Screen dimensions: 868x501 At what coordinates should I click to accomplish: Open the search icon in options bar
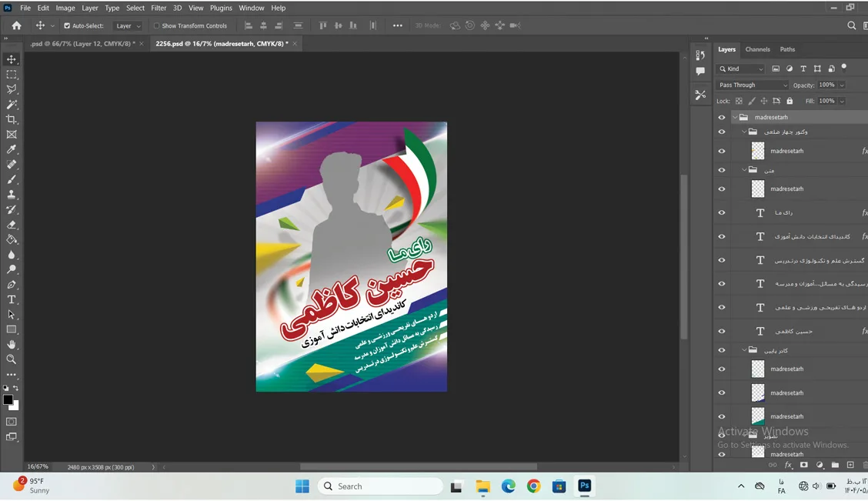pos(851,25)
